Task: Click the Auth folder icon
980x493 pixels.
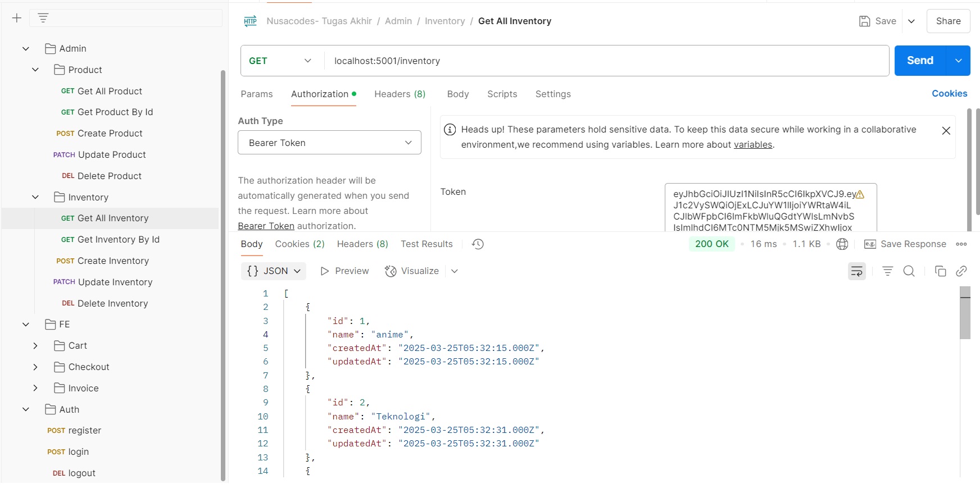Action: click(51, 409)
